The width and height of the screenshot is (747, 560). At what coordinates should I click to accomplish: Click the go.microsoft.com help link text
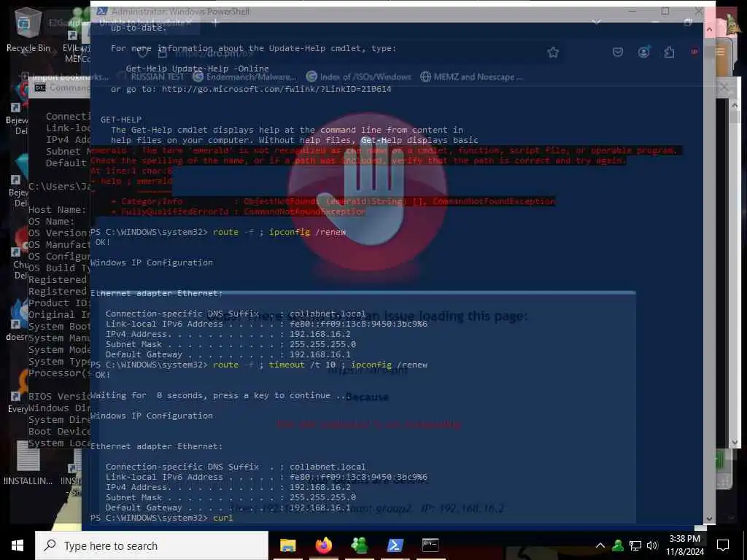(x=276, y=89)
